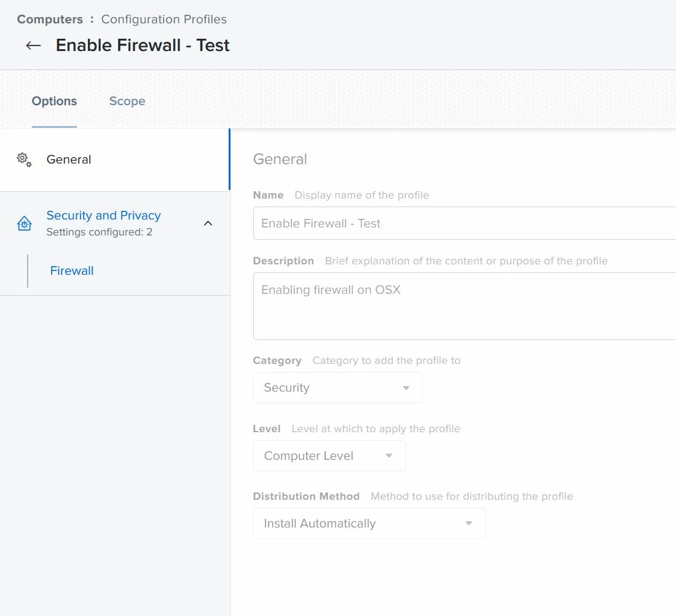The height and width of the screenshot is (616, 676).
Task: Click the Description text area
Action: pyautogui.click(x=465, y=306)
